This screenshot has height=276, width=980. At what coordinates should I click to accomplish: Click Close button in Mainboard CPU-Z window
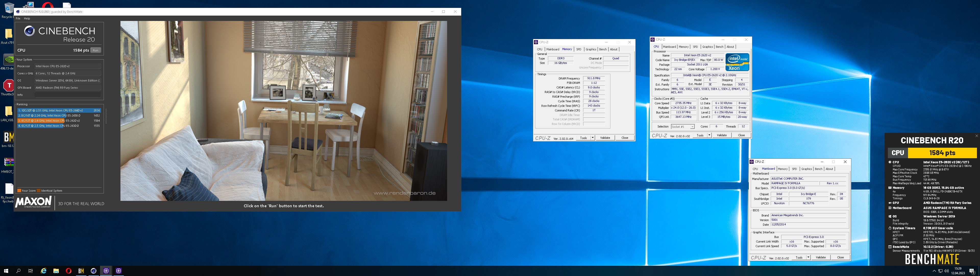[840, 257]
